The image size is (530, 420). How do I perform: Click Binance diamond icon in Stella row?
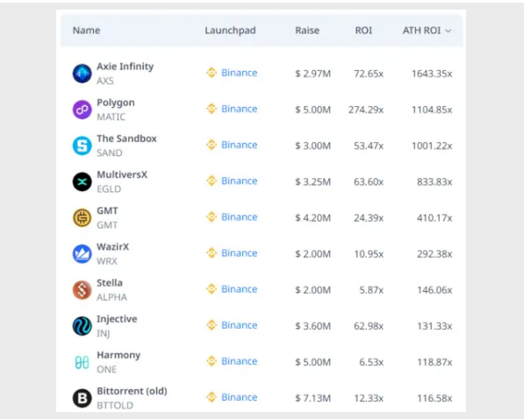pyautogui.click(x=211, y=288)
